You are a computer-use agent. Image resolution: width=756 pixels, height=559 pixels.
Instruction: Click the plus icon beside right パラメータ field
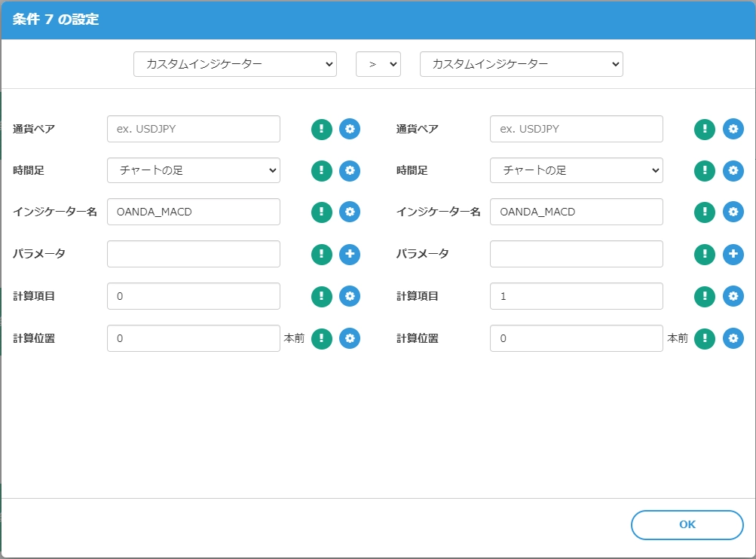coord(733,255)
